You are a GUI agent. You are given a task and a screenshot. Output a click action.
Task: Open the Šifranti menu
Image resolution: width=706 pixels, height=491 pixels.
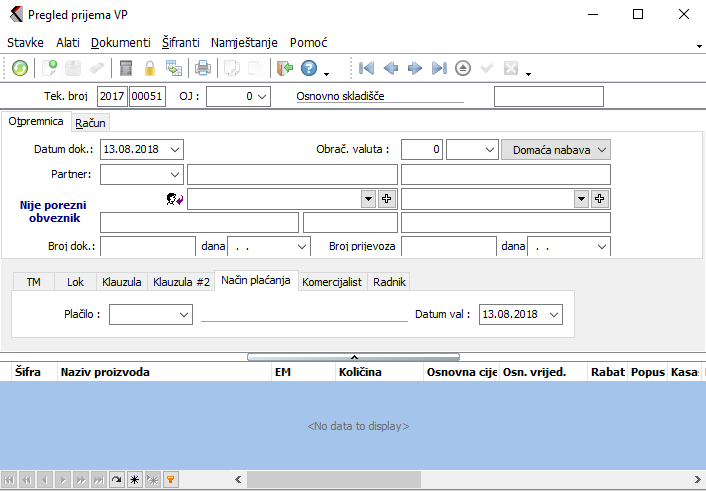[180, 43]
